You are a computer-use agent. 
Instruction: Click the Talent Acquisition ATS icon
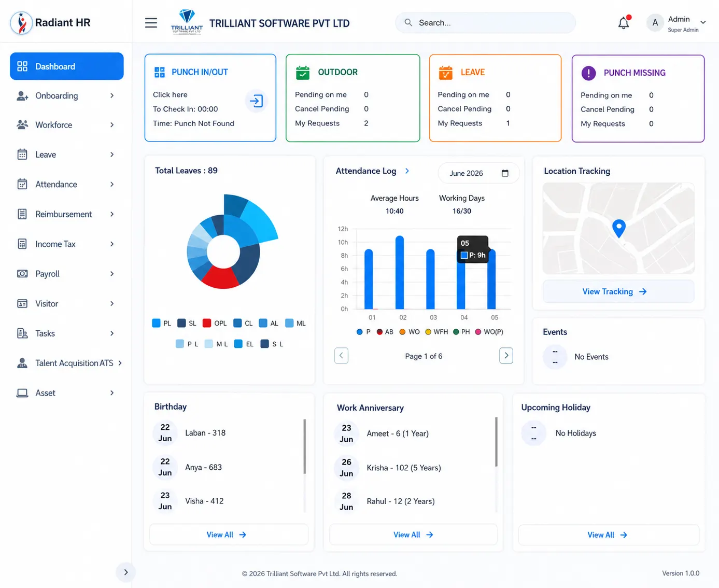22,363
